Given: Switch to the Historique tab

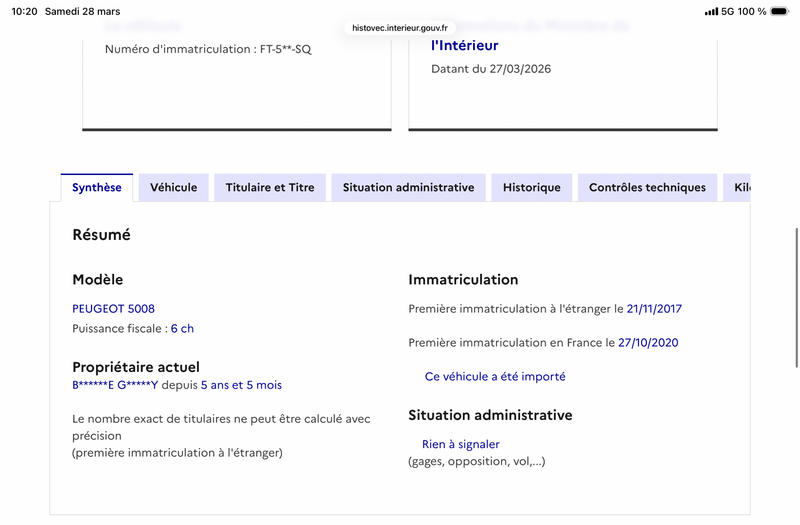Looking at the screenshot, I should [x=532, y=187].
